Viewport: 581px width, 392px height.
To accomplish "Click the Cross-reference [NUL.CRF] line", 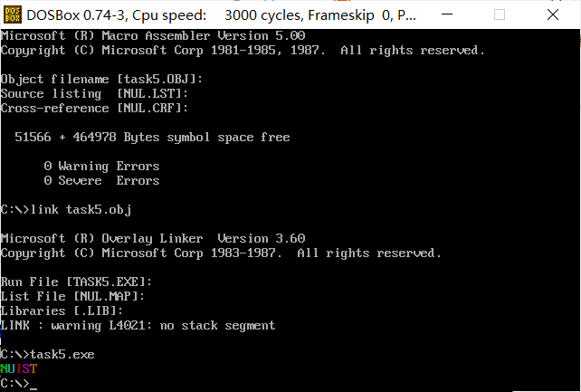I will coord(94,109).
